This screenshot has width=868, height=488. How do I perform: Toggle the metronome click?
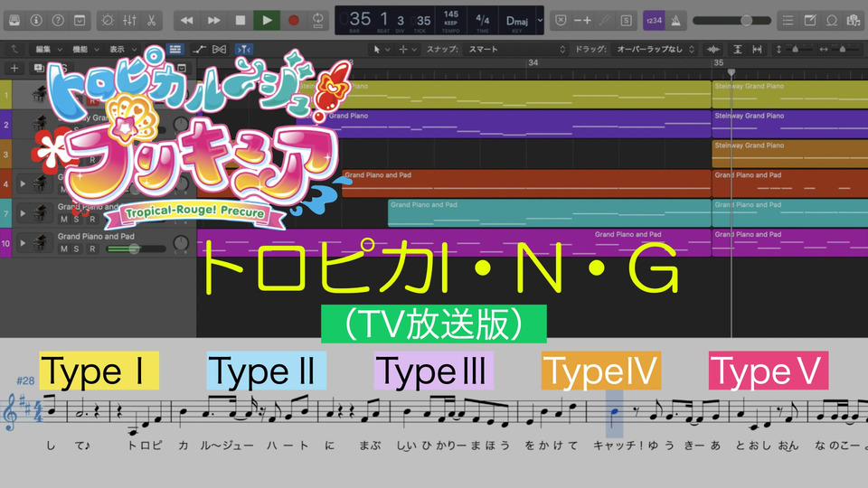point(676,21)
